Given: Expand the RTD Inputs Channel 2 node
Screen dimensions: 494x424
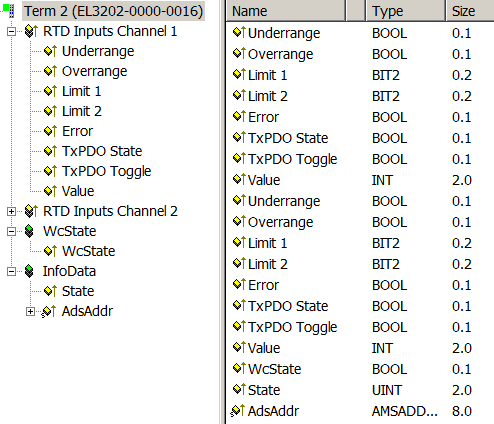Looking at the screenshot, I should coord(11,211).
